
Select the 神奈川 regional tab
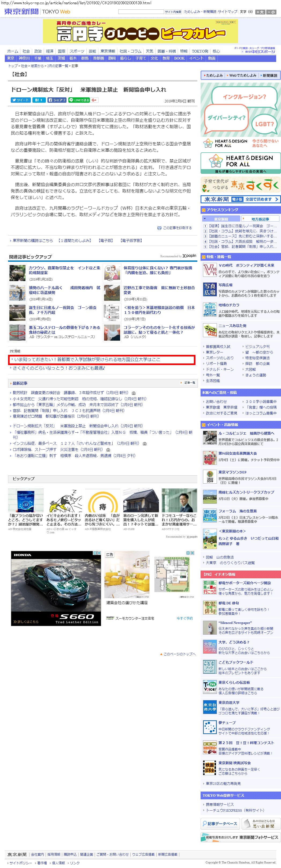[x=24, y=58]
